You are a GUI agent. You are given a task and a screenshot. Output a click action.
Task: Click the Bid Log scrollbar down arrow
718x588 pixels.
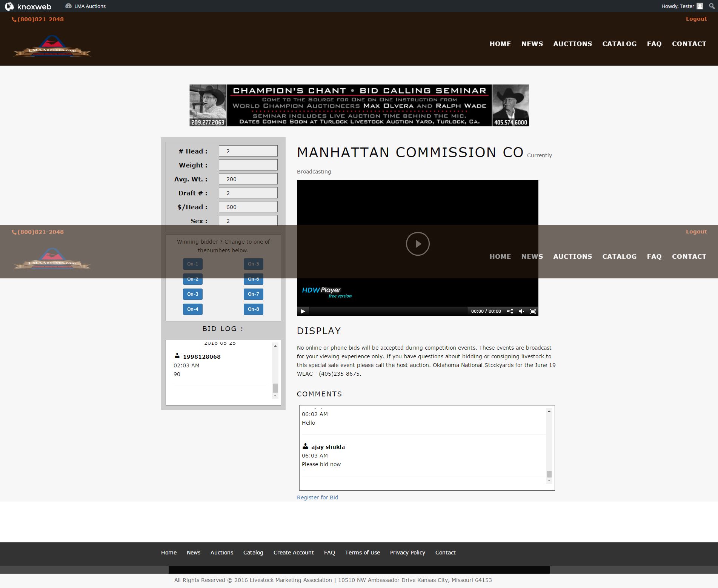tap(275, 396)
